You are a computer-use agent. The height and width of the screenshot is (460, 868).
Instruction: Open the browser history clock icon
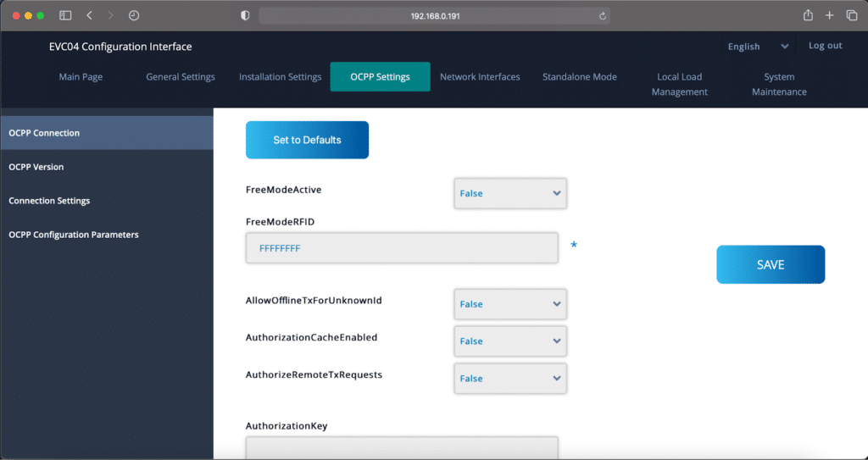coord(134,15)
